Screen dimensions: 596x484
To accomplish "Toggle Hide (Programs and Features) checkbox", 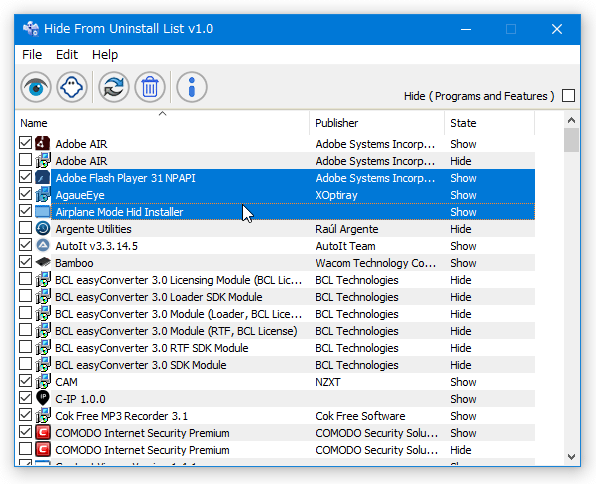I will (568, 95).
